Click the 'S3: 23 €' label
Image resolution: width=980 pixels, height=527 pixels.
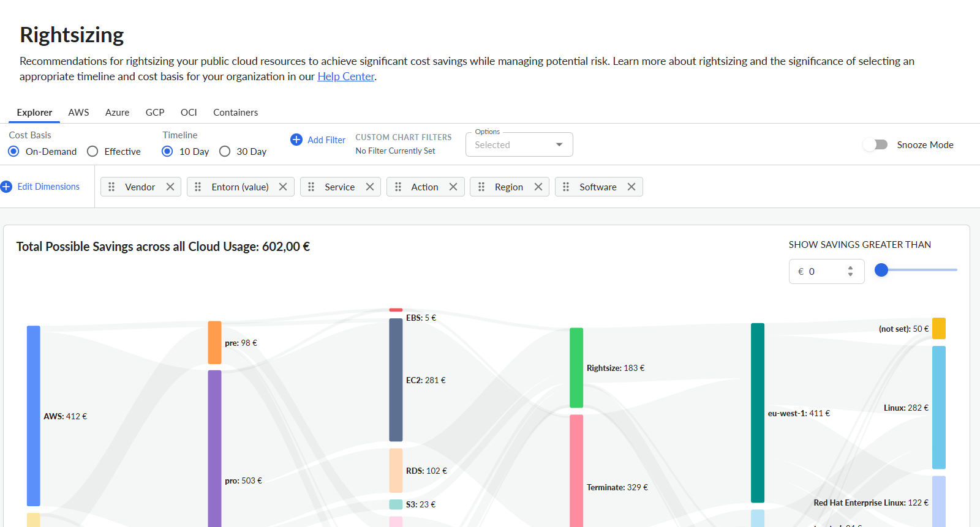421,504
